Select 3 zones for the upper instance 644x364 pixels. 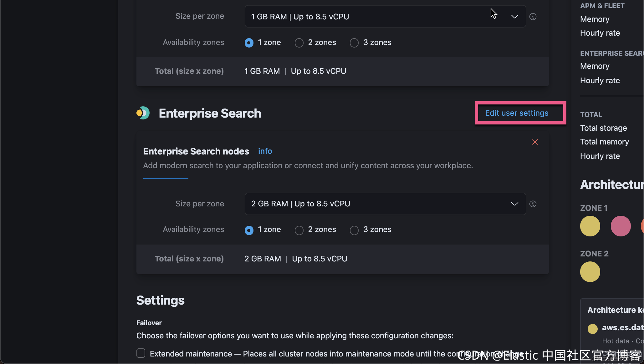(354, 43)
